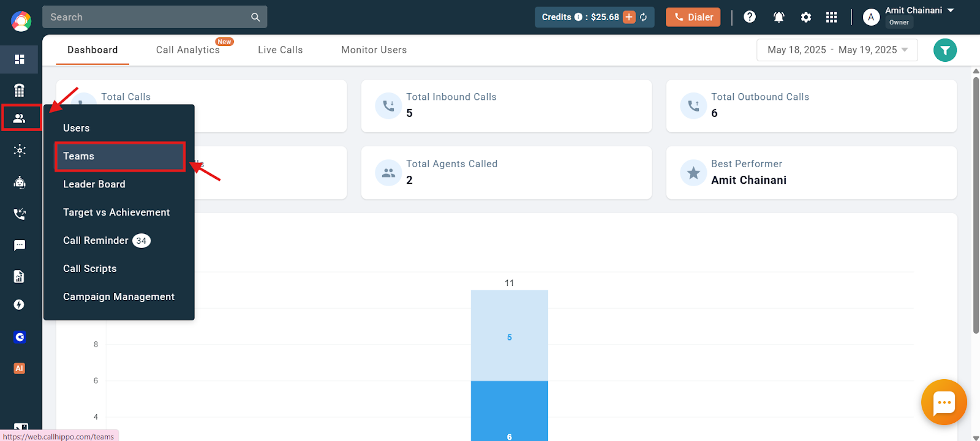Switch to the Call Analytics tab
The height and width of the screenshot is (441, 980).
188,50
